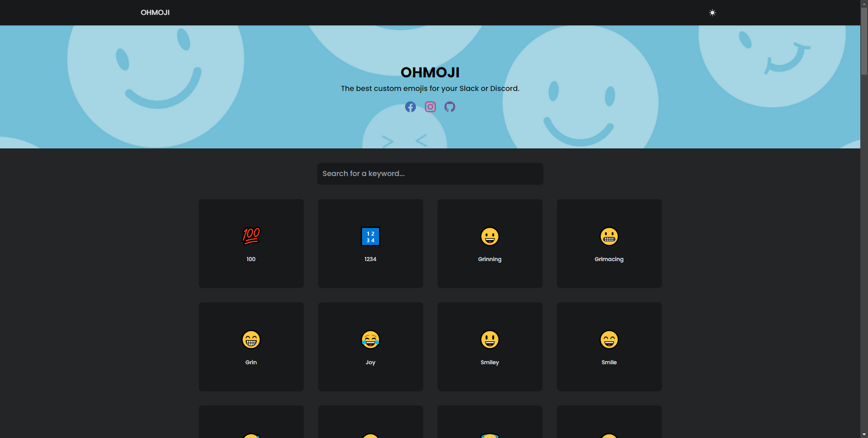Image resolution: width=868 pixels, height=438 pixels.
Task: Click the 'Joy' card label
Action: click(x=371, y=362)
